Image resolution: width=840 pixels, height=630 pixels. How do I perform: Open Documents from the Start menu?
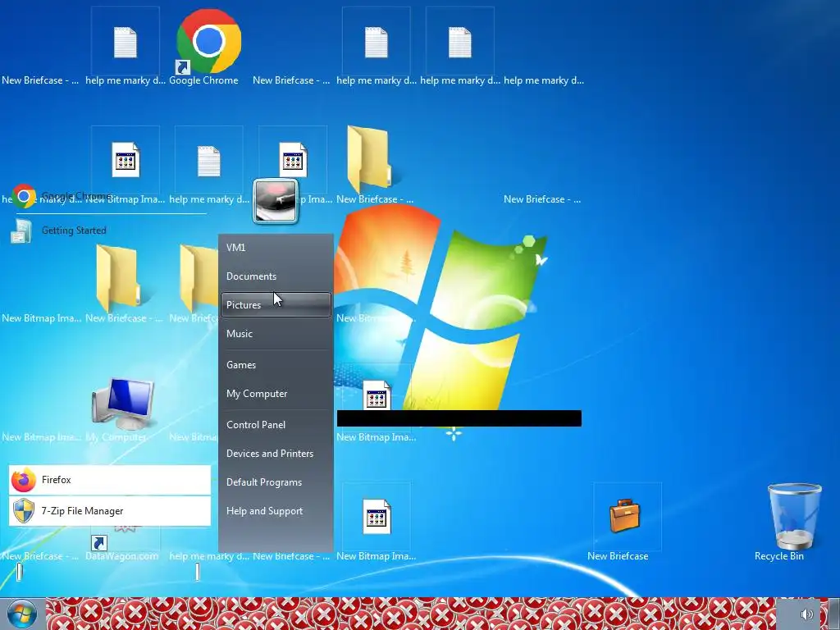tap(276, 276)
